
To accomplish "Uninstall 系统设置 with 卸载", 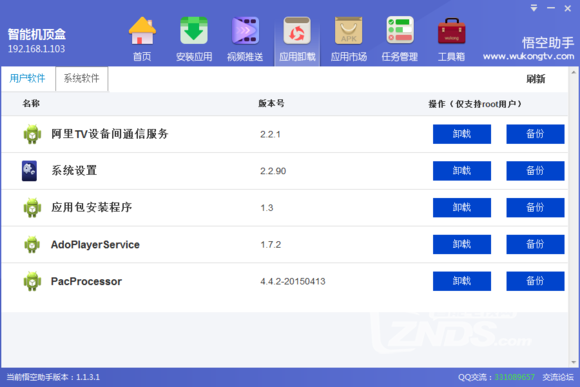I will 462,171.
